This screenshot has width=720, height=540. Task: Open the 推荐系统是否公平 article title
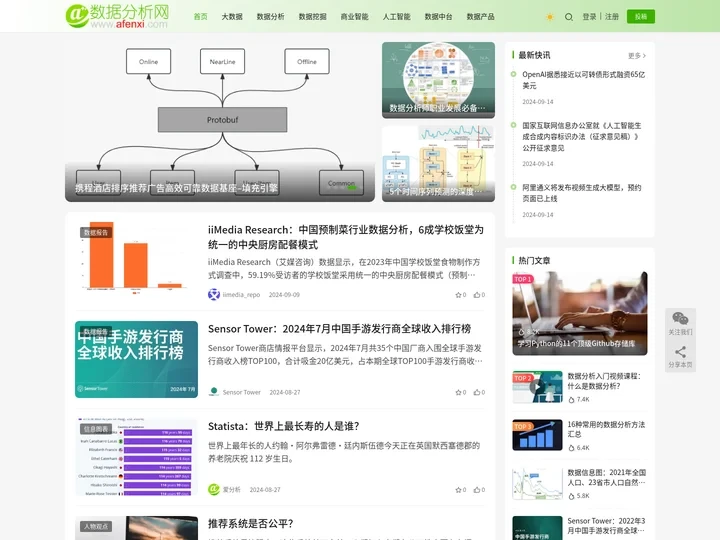click(x=250, y=523)
